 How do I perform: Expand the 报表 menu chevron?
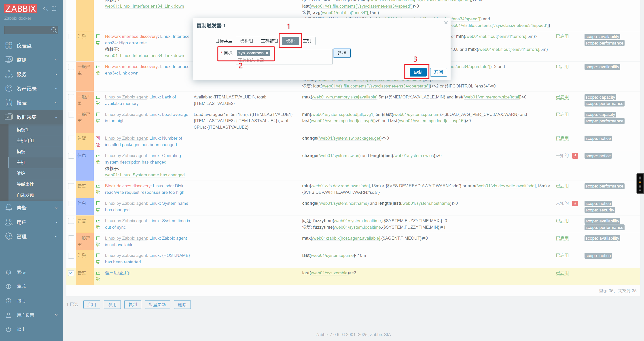56,103
